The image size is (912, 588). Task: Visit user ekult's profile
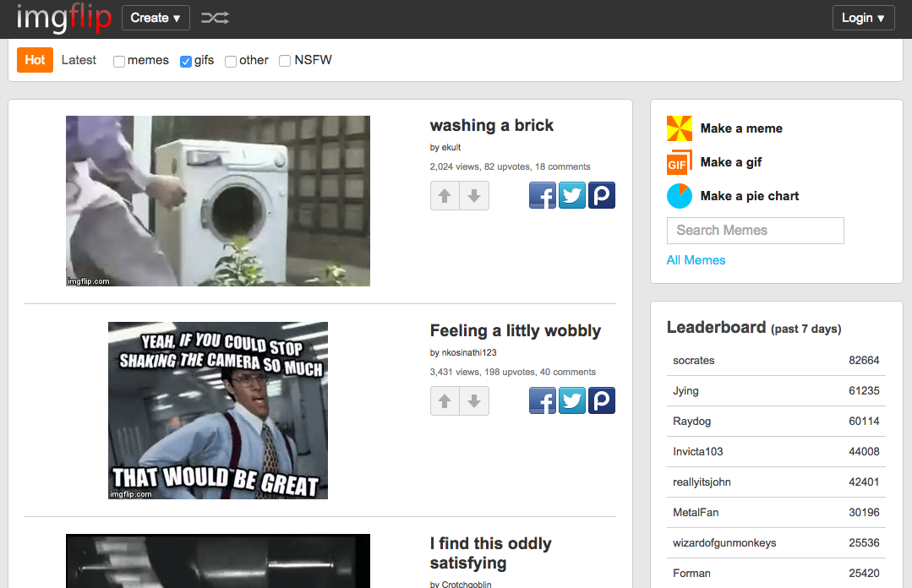tap(451, 148)
